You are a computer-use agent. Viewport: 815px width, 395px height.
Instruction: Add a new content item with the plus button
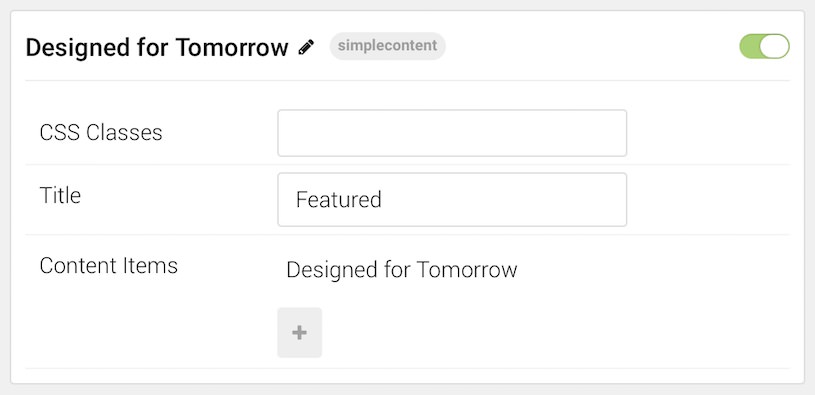pos(299,333)
